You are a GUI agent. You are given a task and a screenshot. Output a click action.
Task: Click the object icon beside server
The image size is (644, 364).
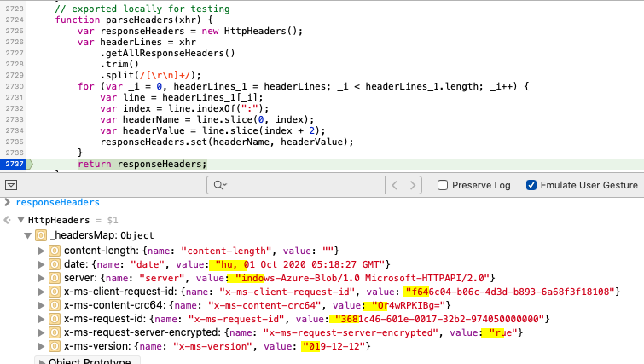pyautogui.click(x=55, y=278)
